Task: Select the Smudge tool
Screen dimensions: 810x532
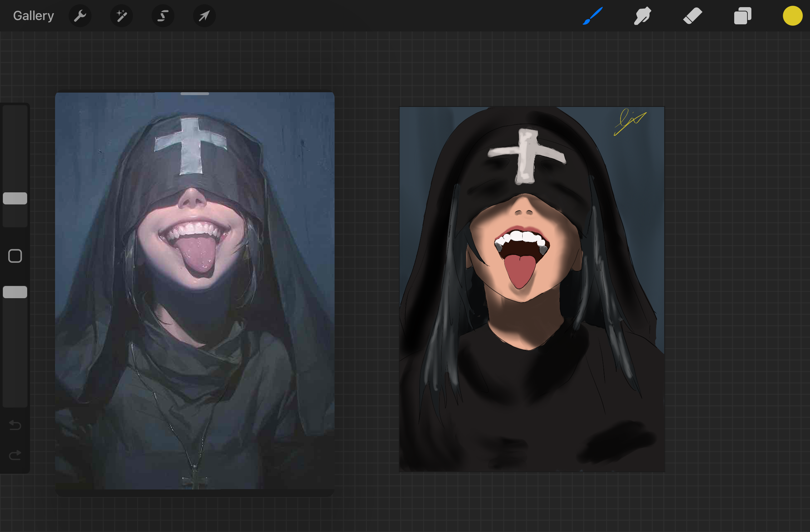Action: point(642,16)
